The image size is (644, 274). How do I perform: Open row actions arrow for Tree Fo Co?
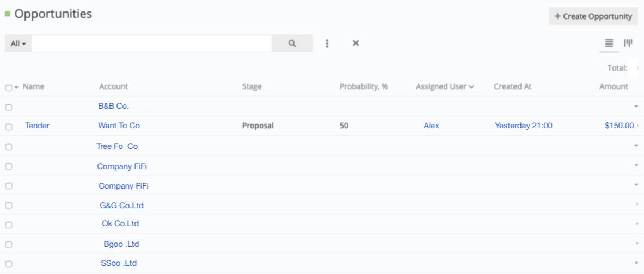coord(636,146)
